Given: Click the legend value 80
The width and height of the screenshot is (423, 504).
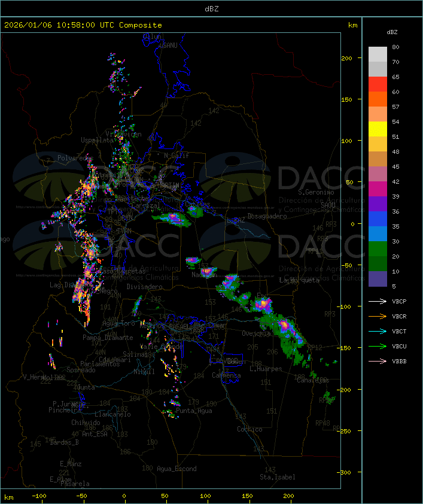Looking at the screenshot, I should pyautogui.click(x=395, y=47).
